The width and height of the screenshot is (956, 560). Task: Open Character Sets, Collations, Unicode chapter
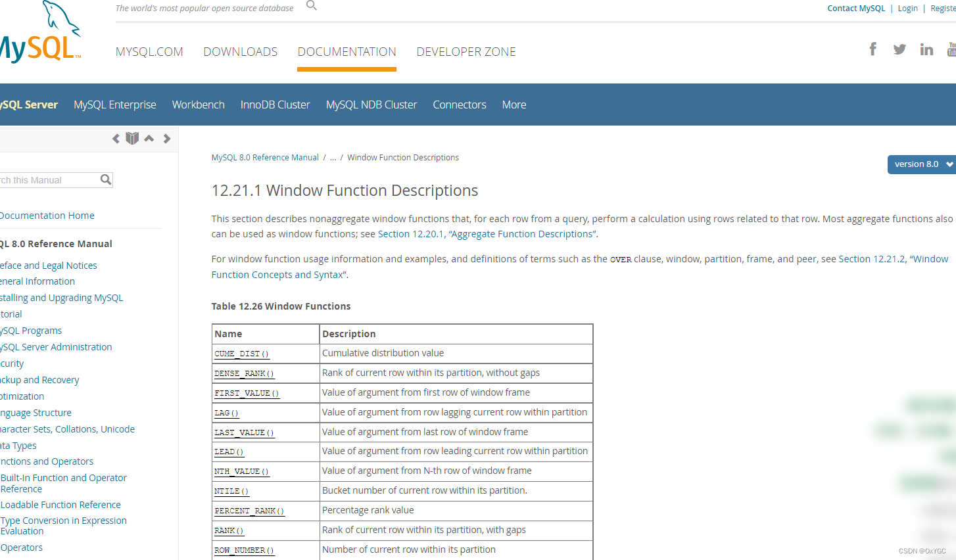point(67,429)
